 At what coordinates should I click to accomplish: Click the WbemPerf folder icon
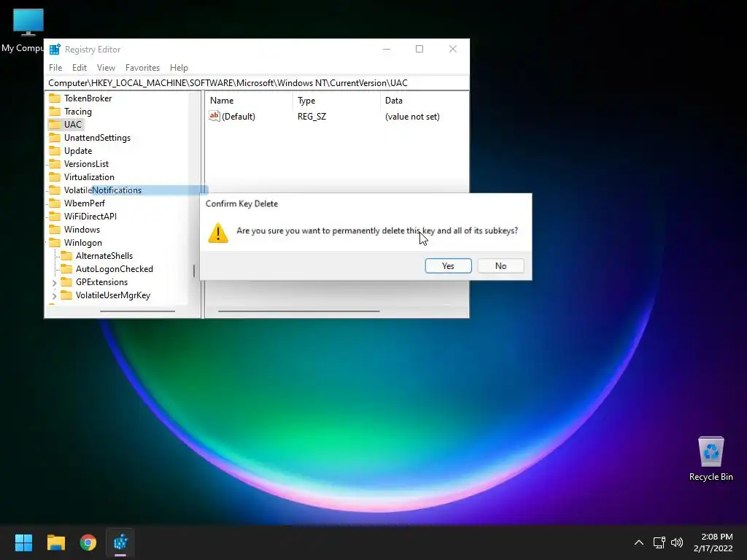point(55,203)
